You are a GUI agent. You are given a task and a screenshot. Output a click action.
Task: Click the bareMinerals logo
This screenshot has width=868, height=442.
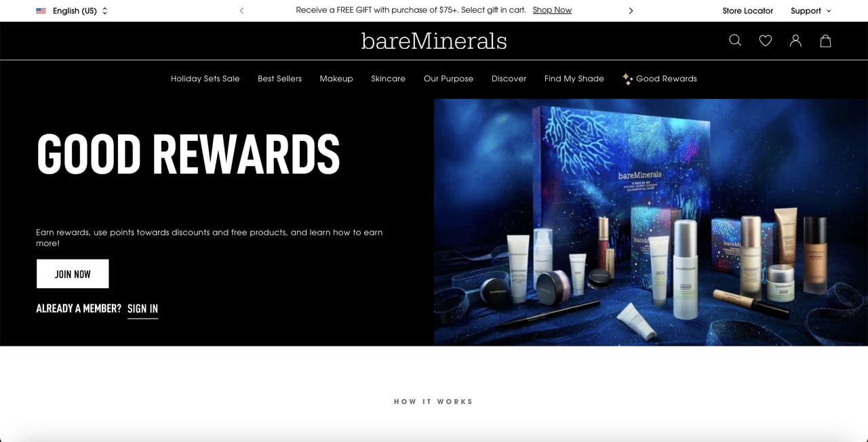pos(434,41)
